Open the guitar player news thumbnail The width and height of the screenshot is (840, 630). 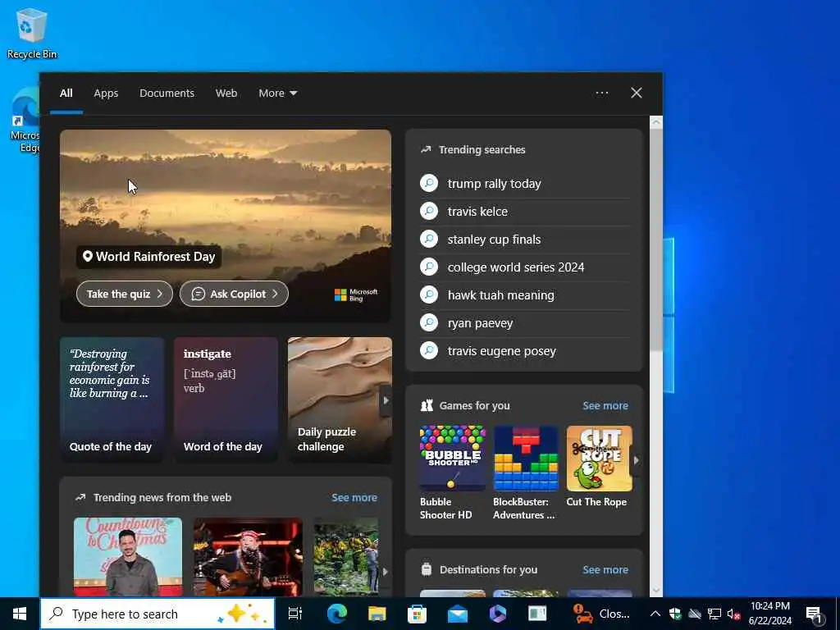(248, 557)
